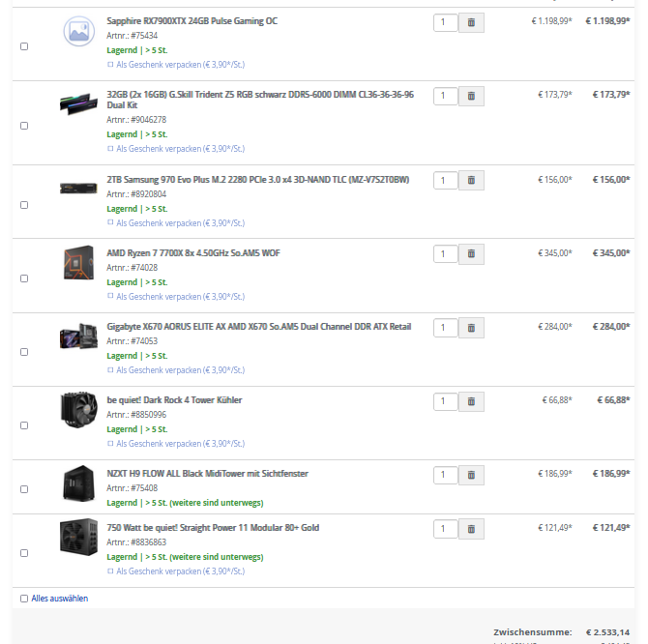Focus quantity input for be quiet! Dark Rock 4

click(446, 401)
